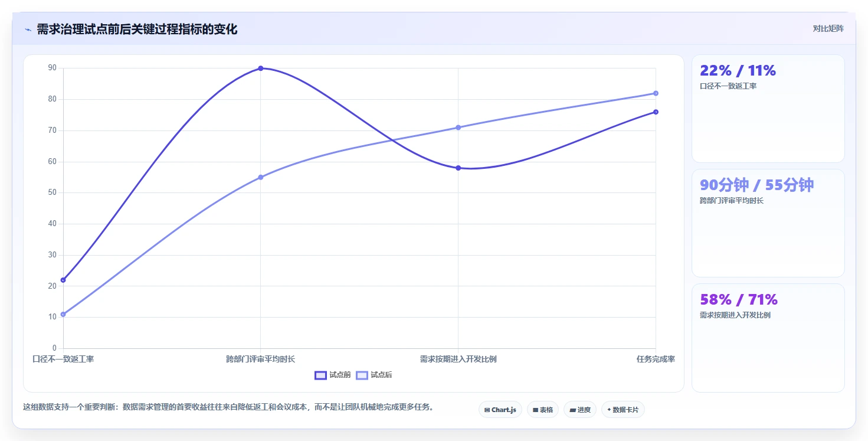Image resolution: width=868 pixels, height=441 pixels.
Task: Click the x-axis label 口径不一致返工率
Action: point(63,359)
